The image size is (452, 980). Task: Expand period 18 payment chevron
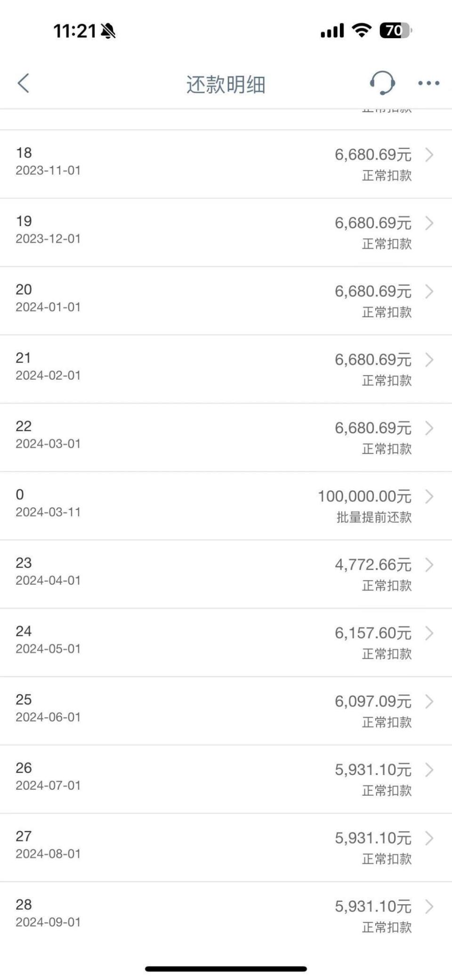(429, 155)
